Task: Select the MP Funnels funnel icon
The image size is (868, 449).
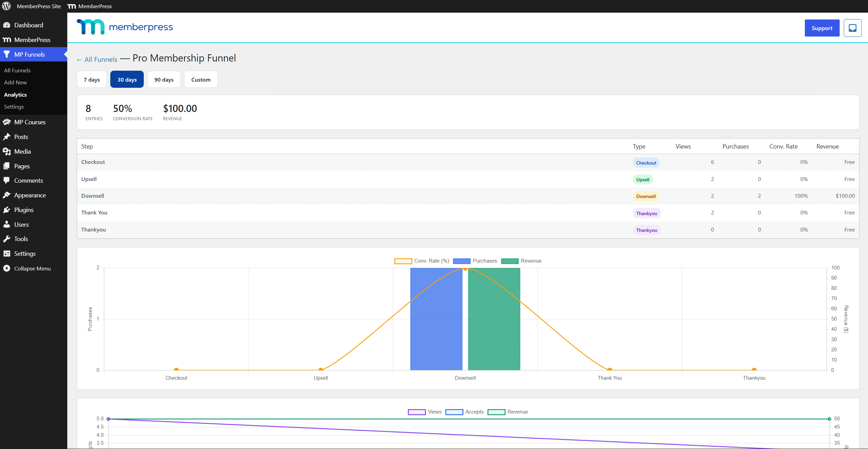Action: [x=7, y=54]
